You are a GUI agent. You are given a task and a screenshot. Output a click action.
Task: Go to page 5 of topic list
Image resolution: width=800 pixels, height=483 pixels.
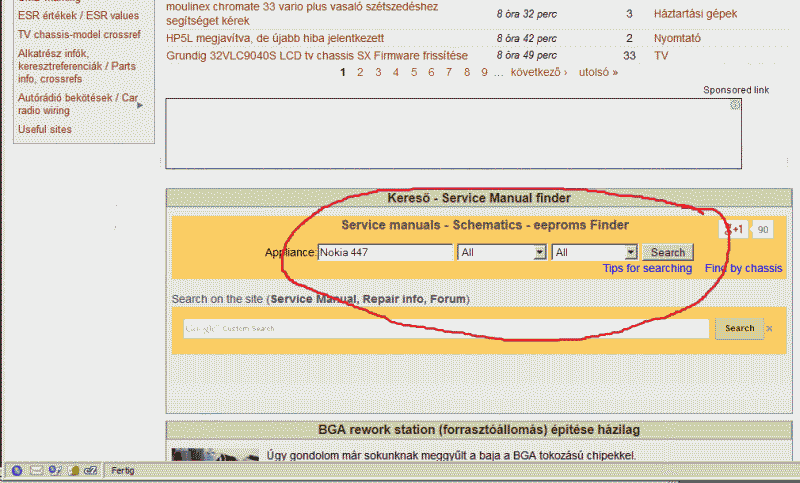414,72
